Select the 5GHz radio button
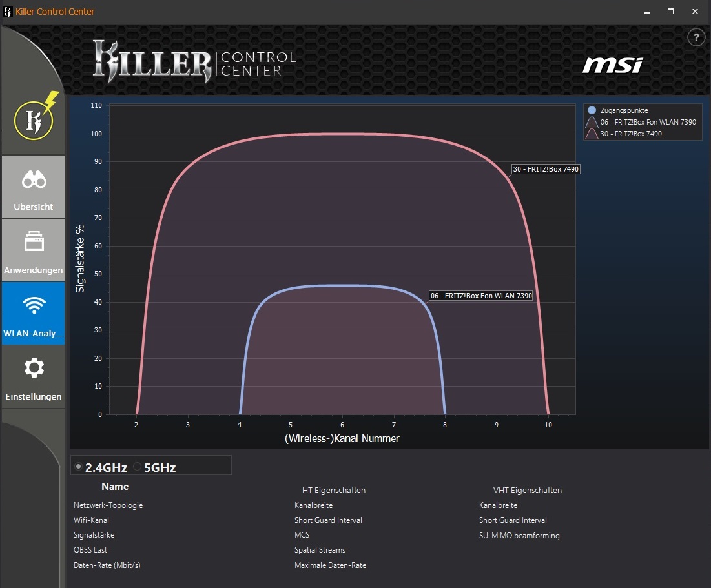 (x=138, y=467)
